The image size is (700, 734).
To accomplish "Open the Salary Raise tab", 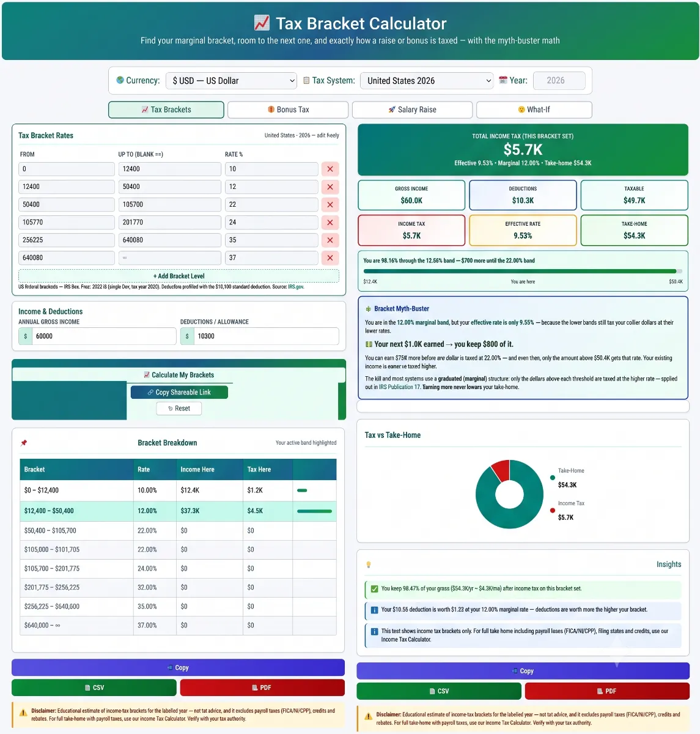I will click(412, 109).
